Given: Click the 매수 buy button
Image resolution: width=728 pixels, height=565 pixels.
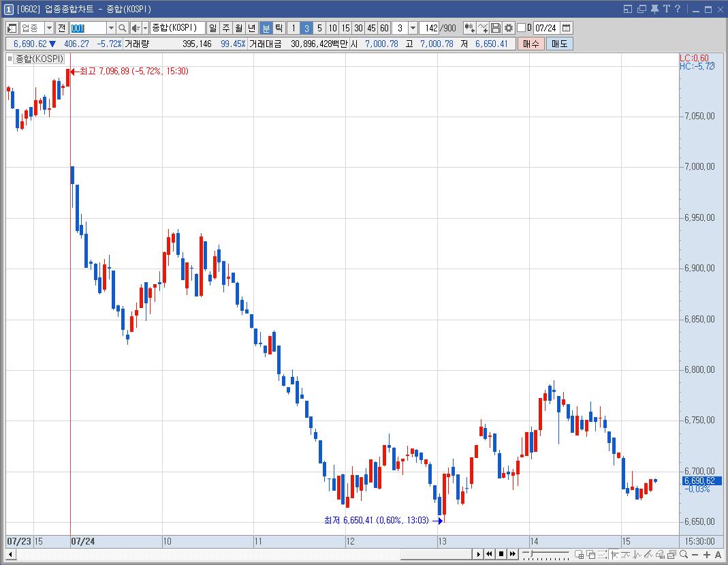Looking at the screenshot, I should click(x=531, y=44).
